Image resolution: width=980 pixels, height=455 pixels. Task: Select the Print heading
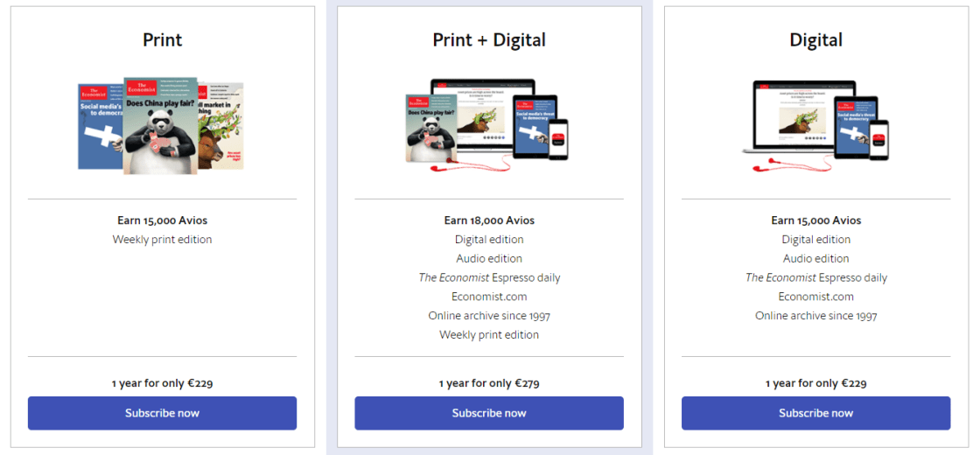click(162, 40)
